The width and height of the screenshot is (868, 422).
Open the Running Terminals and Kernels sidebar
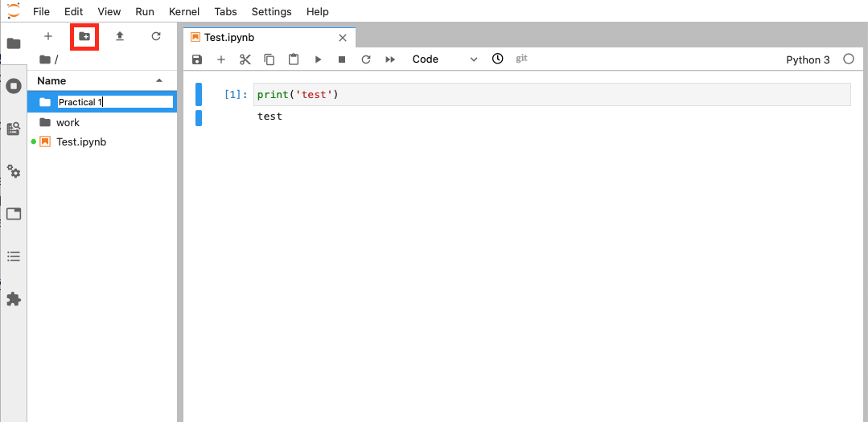14,86
